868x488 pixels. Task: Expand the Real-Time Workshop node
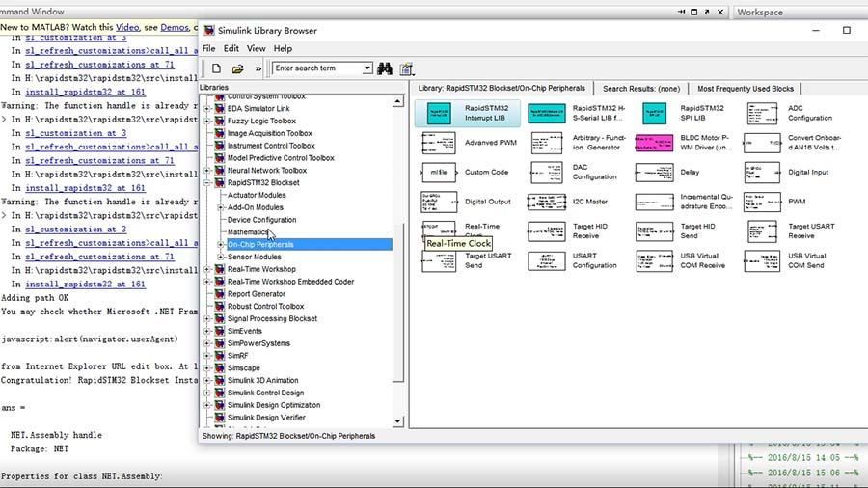point(207,269)
